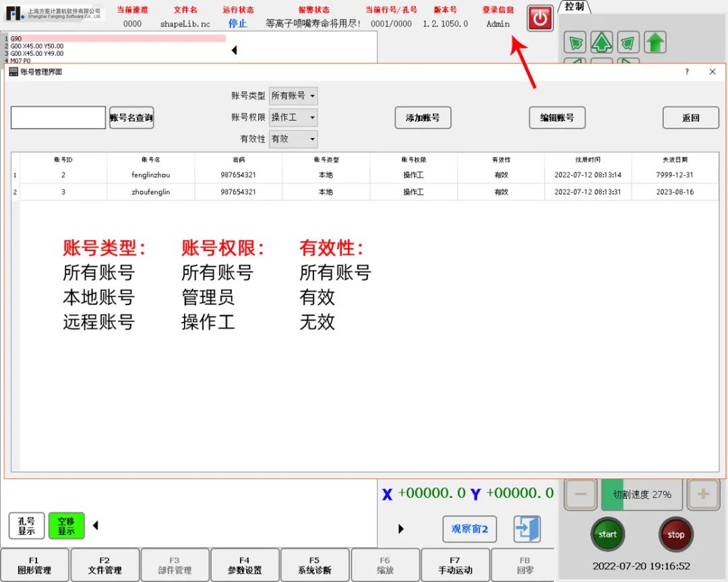Screen dimensions: 728x582
Task: Open F4 参数设置 menu
Action: [x=245, y=565]
